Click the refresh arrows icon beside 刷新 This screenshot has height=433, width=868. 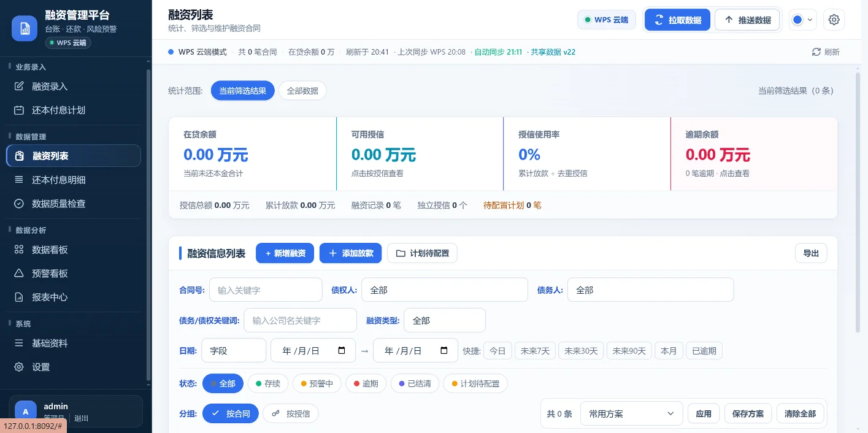click(x=816, y=52)
